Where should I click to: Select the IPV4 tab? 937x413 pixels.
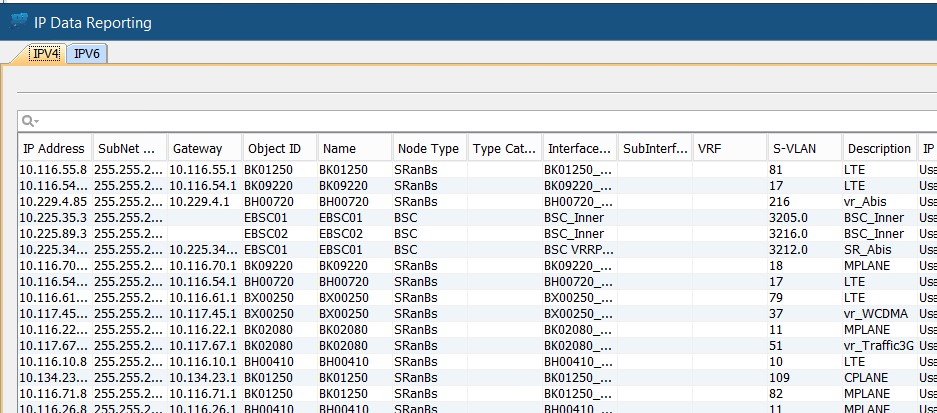coord(45,54)
